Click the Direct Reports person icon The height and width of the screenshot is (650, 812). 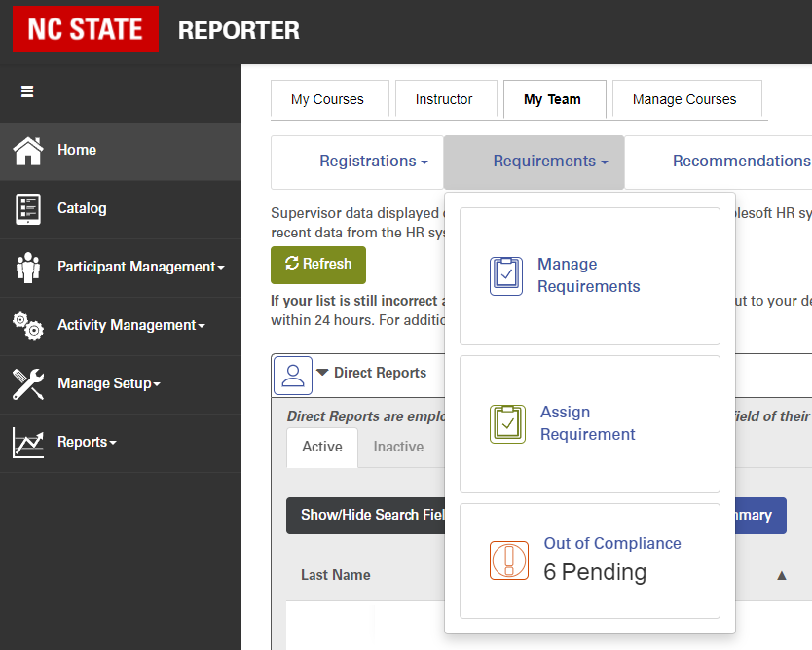[292, 375]
